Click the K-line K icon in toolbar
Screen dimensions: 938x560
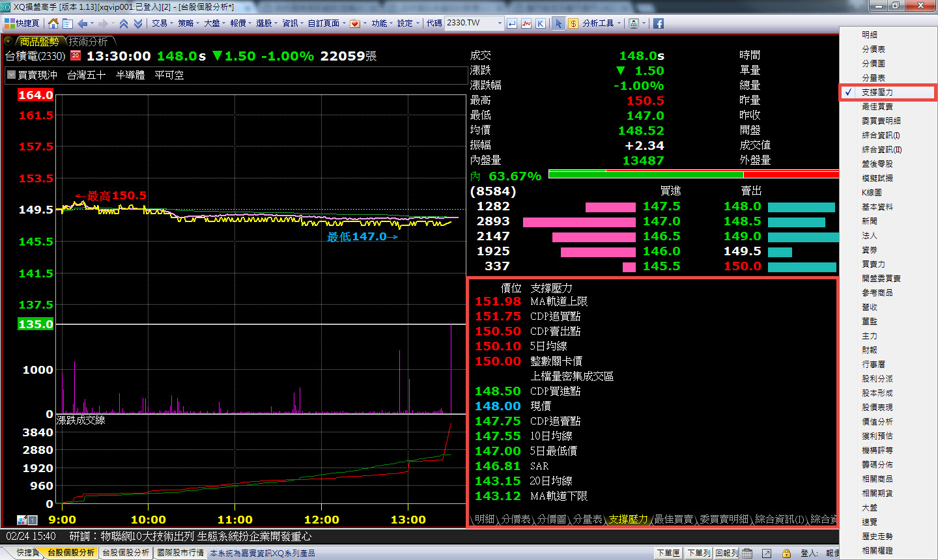click(x=541, y=23)
